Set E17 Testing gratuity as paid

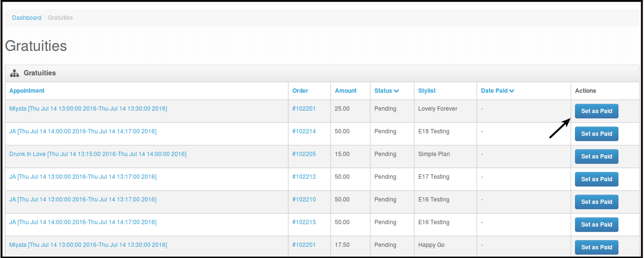[x=596, y=179]
